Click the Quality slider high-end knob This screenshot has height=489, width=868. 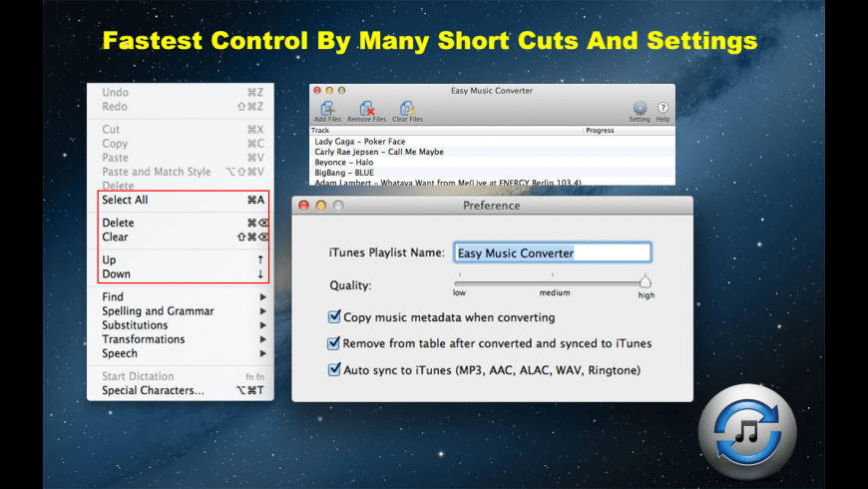(x=645, y=280)
